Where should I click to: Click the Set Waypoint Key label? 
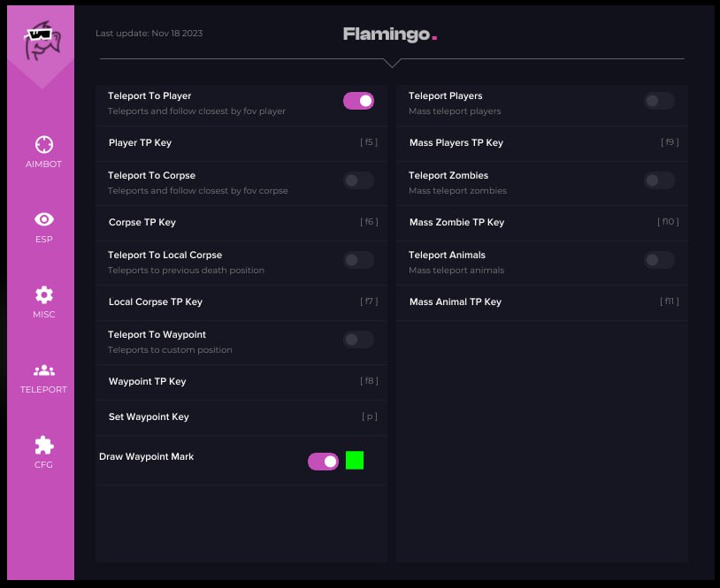click(x=149, y=416)
